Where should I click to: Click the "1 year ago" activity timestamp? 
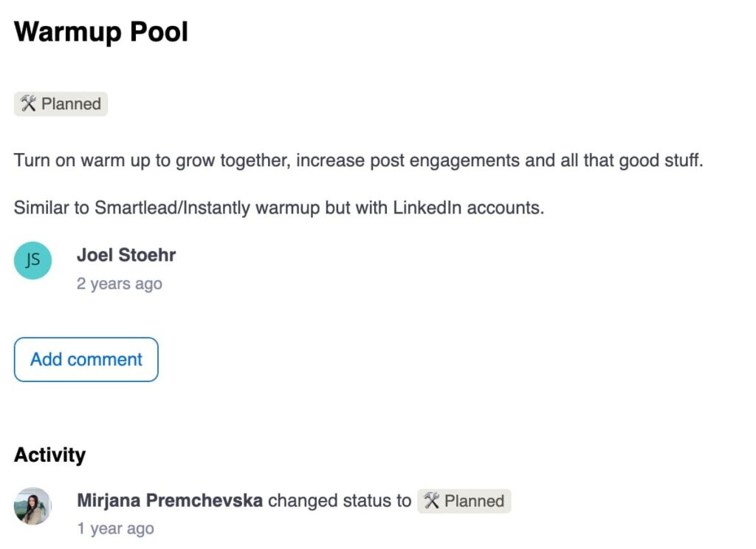(115, 529)
